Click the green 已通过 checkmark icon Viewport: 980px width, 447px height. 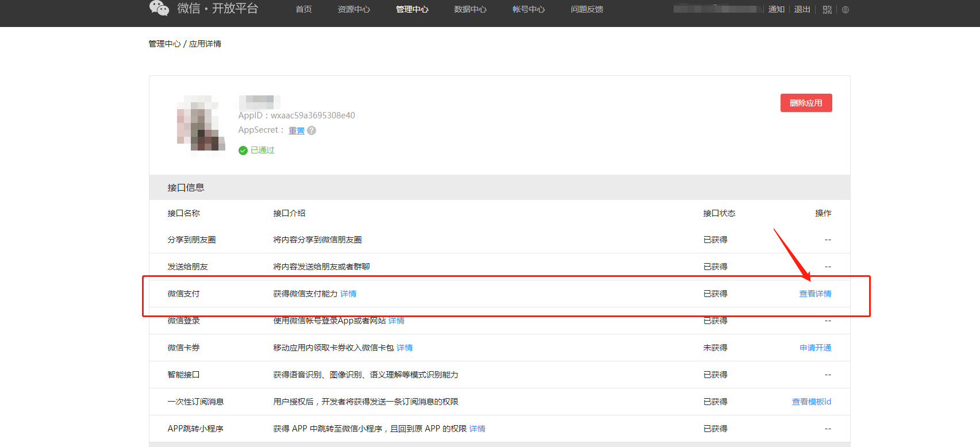tap(243, 151)
